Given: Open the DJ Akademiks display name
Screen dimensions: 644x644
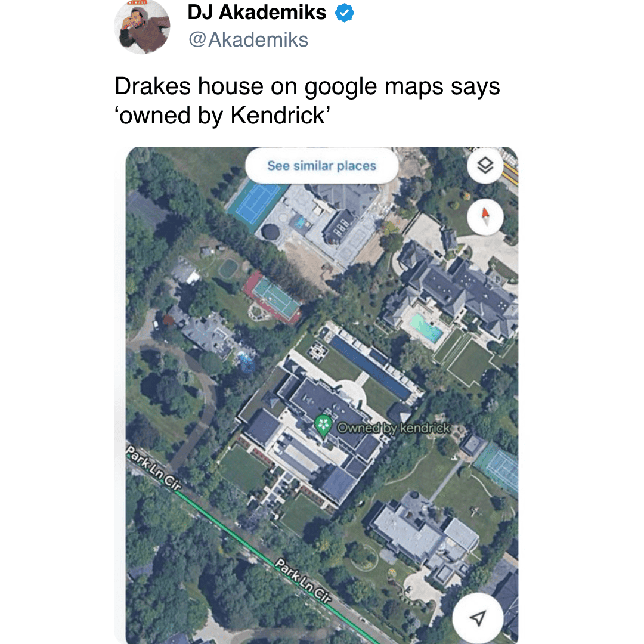Looking at the screenshot, I should 256,13.
